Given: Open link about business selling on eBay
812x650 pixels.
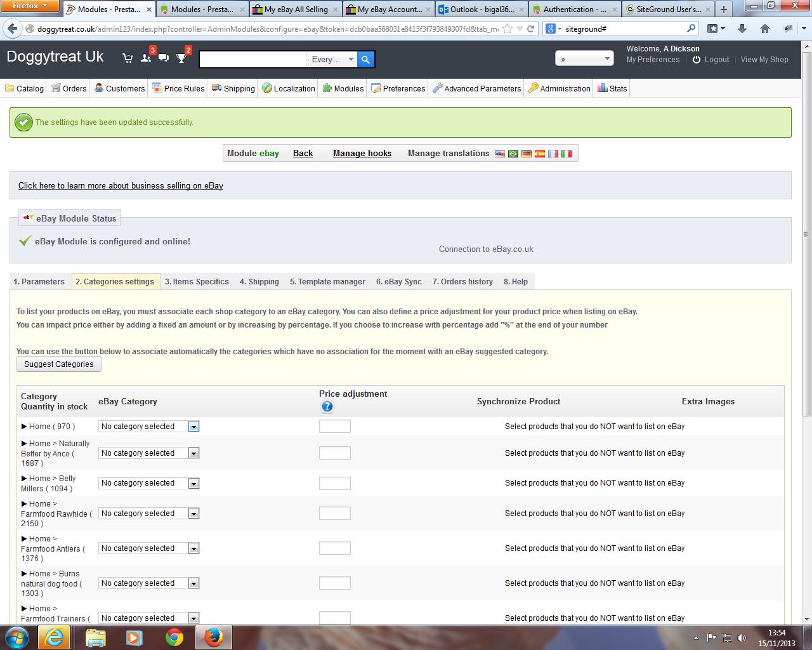Looking at the screenshot, I should 121,186.
